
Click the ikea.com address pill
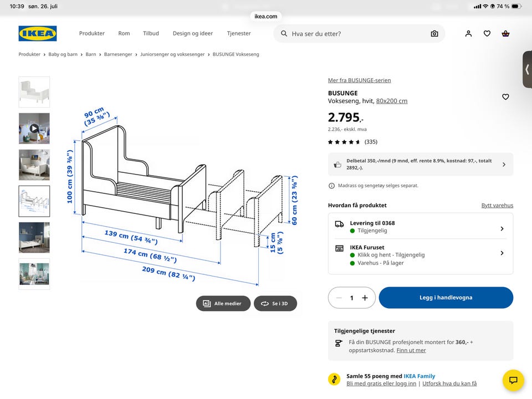pyautogui.click(x=265, y=16)
